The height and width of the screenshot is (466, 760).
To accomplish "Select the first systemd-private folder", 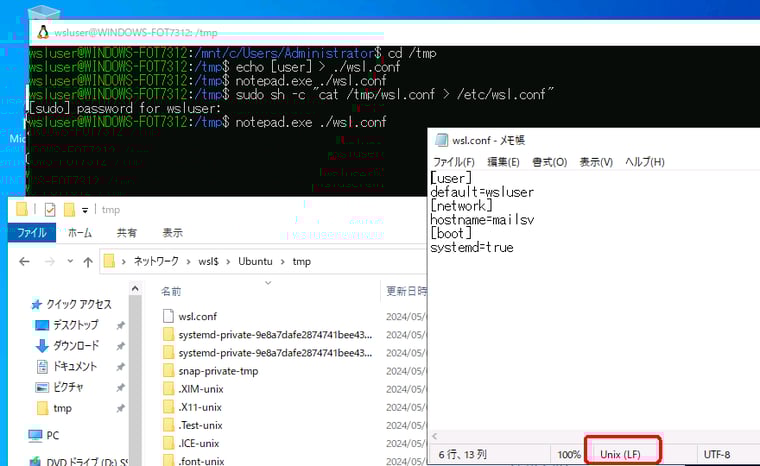I will click(275, 335).
